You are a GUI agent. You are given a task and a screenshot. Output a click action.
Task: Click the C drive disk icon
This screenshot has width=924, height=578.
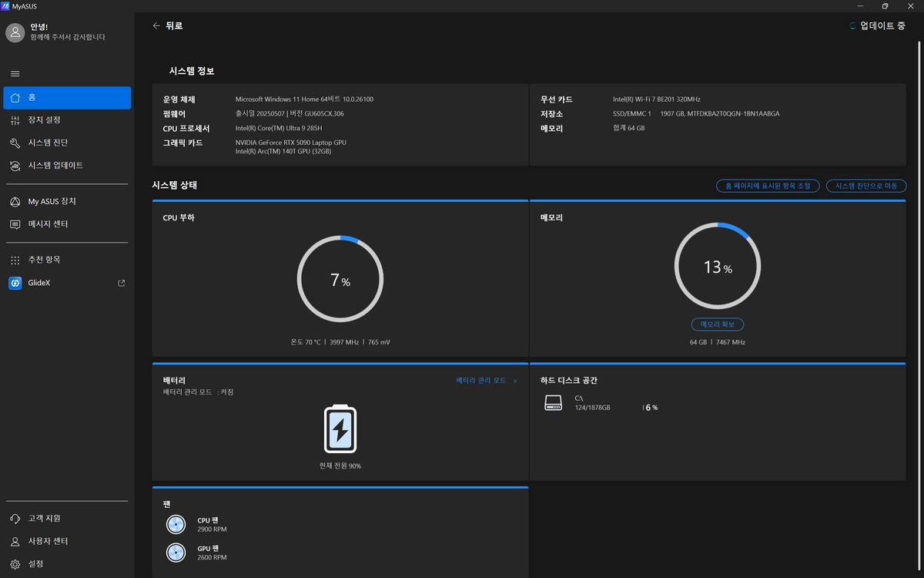click(553, 403)
